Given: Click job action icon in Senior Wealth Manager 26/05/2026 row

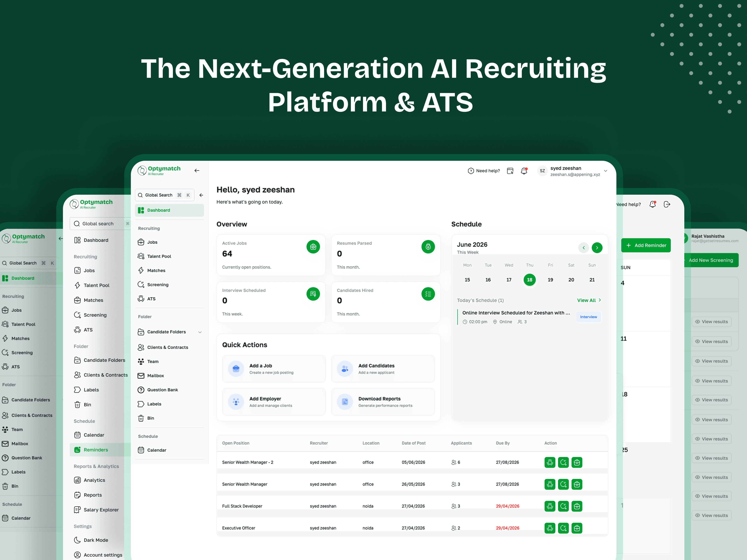Looking at the screenshot, I should pos(577,484).
